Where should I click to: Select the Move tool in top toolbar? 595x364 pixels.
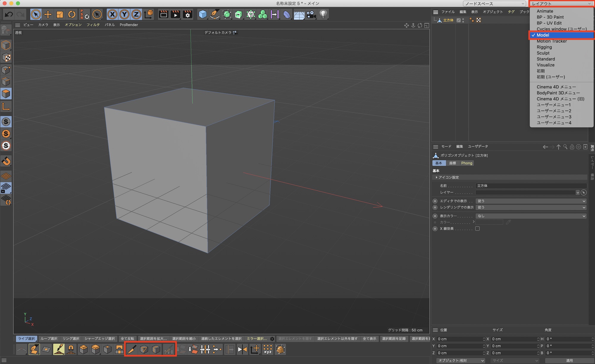(48, 14)
